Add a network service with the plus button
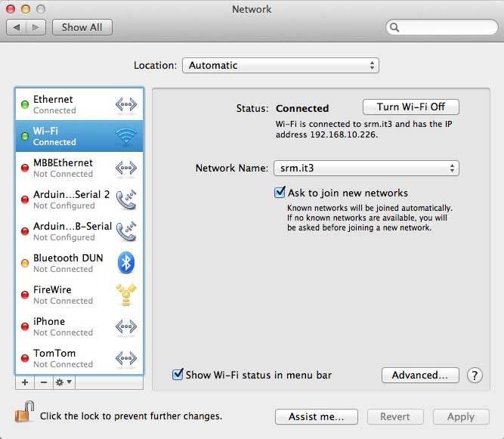504x439 pixels. click(25, 382)
